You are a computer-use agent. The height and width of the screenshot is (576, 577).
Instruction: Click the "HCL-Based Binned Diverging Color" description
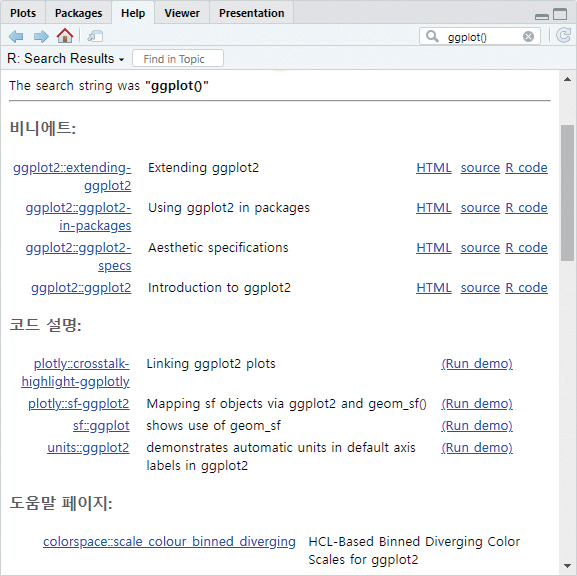coord(414,542)
